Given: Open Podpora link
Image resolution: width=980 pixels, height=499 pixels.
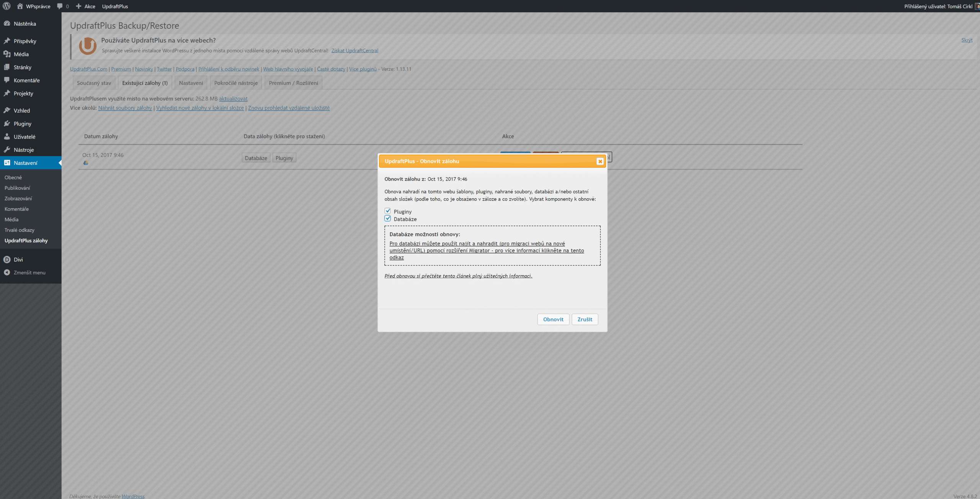Looking at the screenshot, I should tap(185, 69).
